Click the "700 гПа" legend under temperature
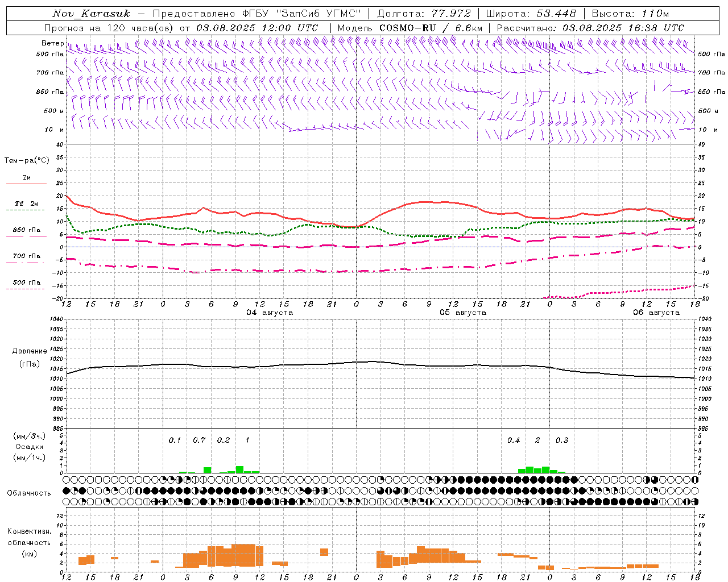Viewport: 728px width, 582px height. [26, 256]
